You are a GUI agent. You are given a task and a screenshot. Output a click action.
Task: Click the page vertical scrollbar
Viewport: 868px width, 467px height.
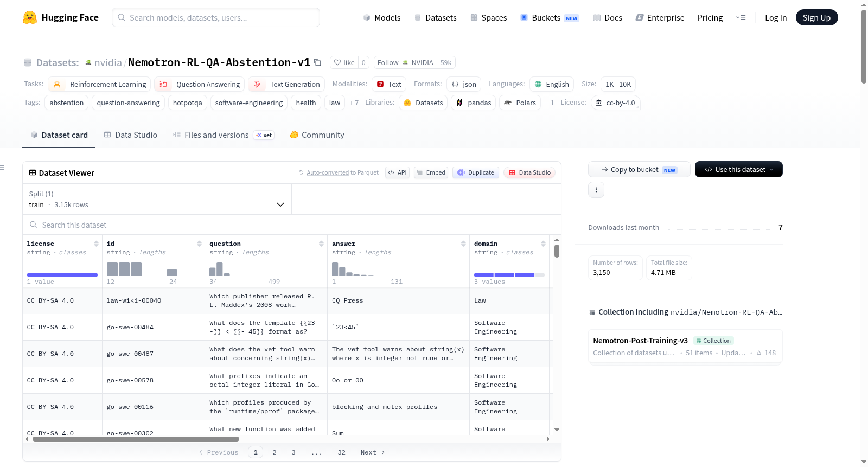click(x=864, y=46)
